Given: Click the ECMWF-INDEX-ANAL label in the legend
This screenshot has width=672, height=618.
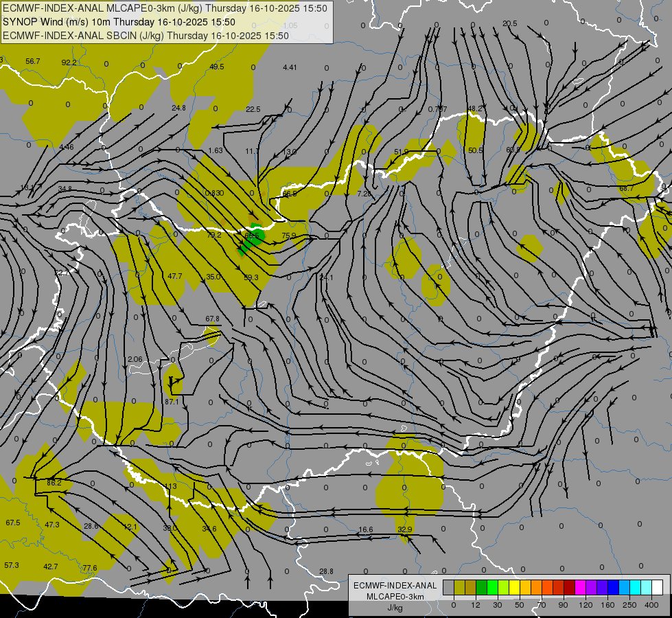Looking at the screenshot, I should click(395, 586).
